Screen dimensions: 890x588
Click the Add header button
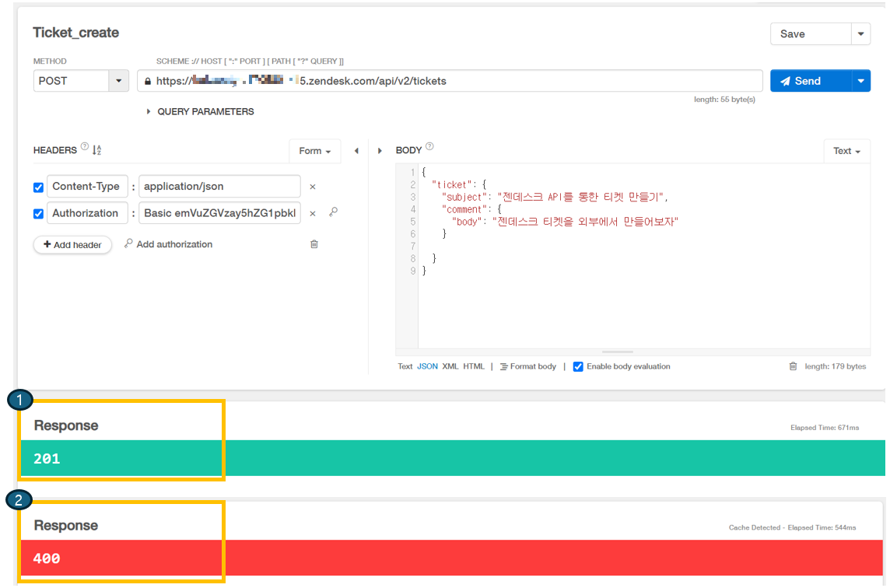pyautogui.click(x=72, y=245)
